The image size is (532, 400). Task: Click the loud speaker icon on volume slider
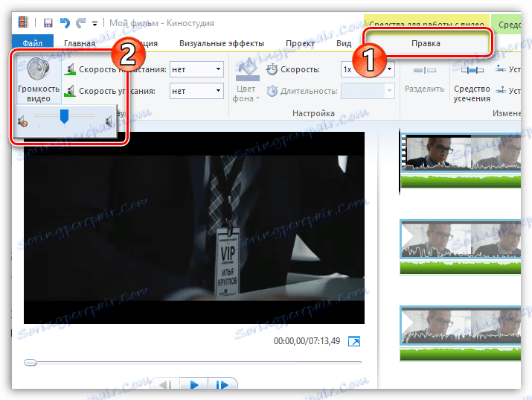tap(109, 121)
